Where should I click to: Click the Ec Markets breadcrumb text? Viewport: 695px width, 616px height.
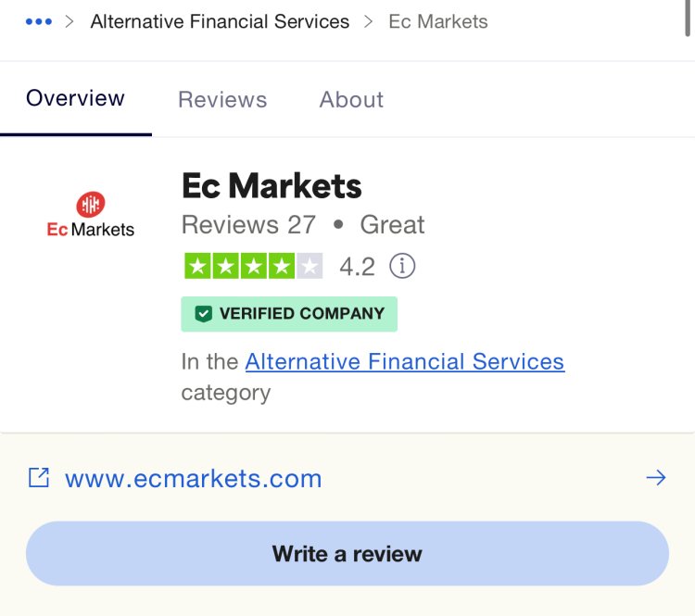(438, 21)
